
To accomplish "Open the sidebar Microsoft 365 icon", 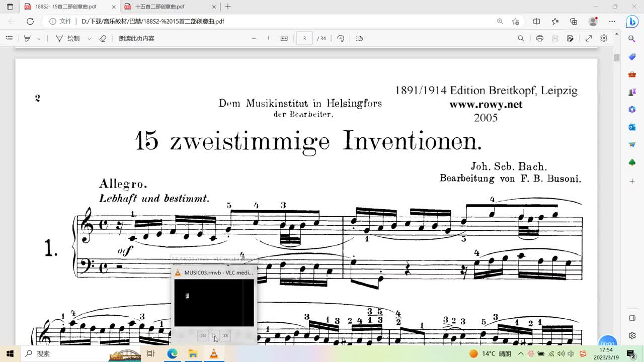I will pyautogui.click(x=632, y=110).
